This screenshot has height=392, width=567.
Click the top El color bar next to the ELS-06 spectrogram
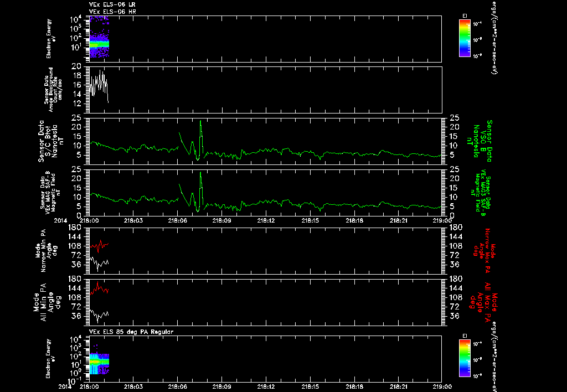pos(465,38)
